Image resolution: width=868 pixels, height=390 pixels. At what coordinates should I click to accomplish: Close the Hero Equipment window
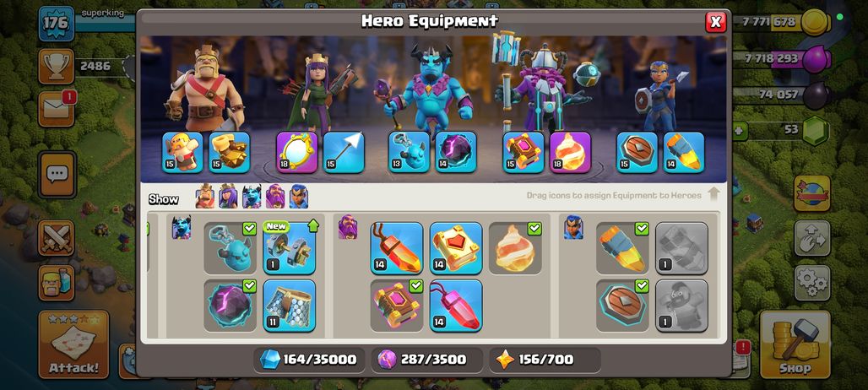pos(716,22)
